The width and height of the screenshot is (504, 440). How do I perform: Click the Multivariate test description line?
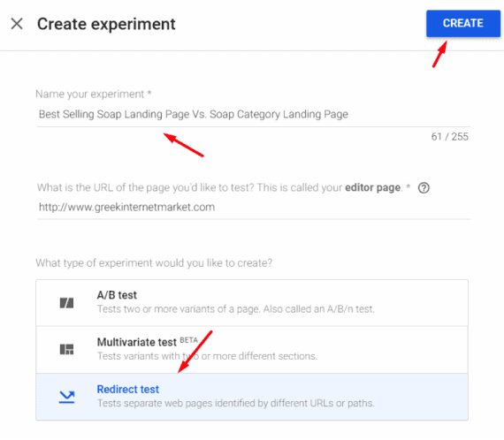(x=207, y=356)
